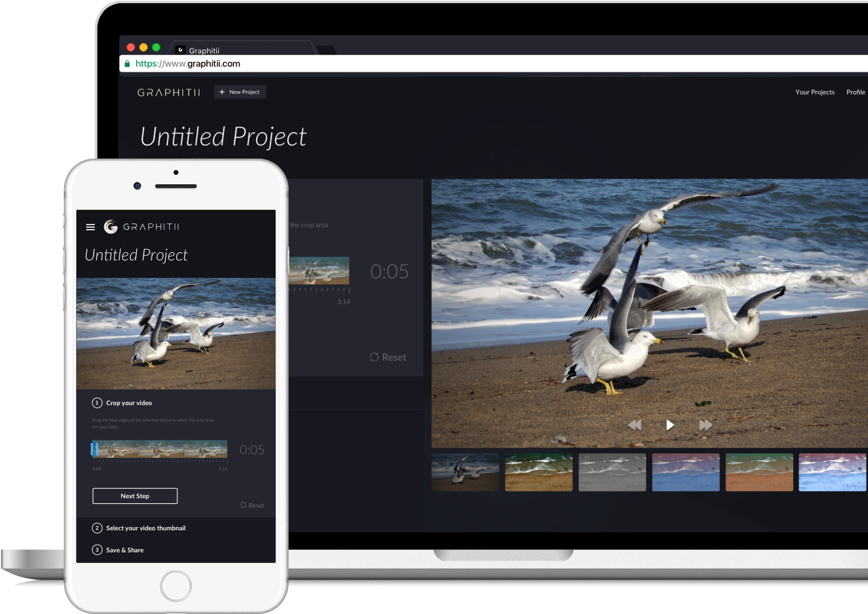
Task: Select the pink-blue filter thumbnail at the right
Action: 832,472
